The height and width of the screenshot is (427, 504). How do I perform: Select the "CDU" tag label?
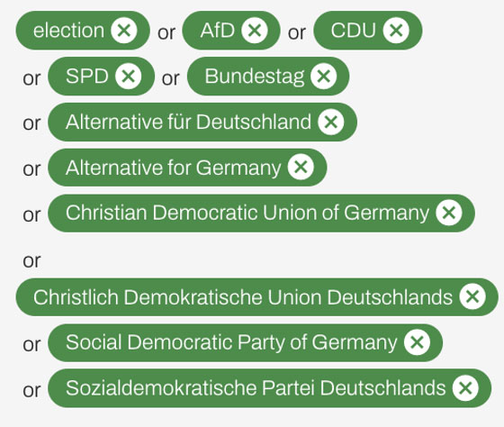353,31
